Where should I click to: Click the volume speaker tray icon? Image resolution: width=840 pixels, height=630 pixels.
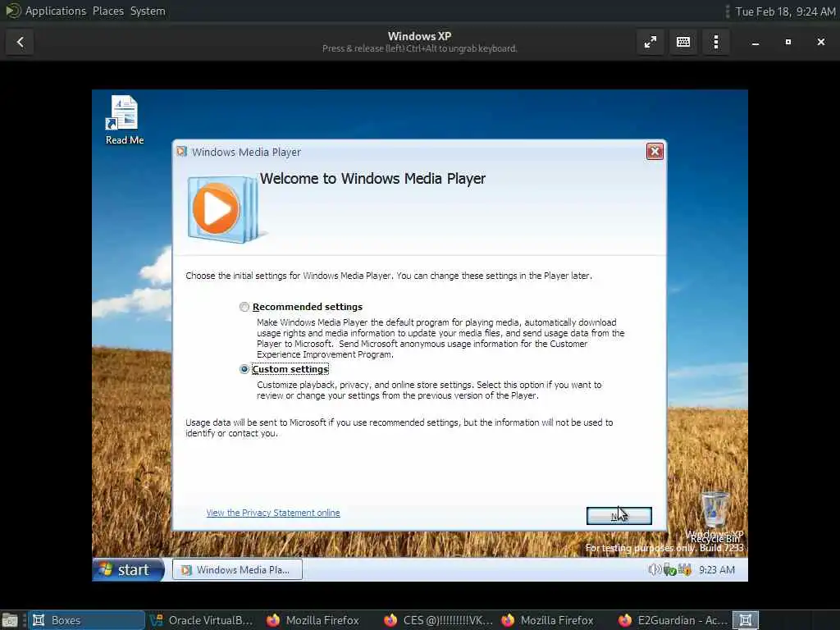654,569
